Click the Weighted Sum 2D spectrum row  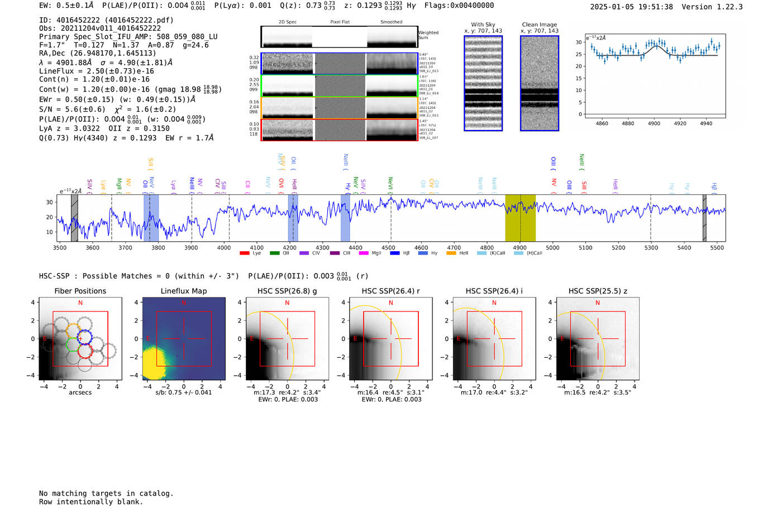(x=339, y=37)
